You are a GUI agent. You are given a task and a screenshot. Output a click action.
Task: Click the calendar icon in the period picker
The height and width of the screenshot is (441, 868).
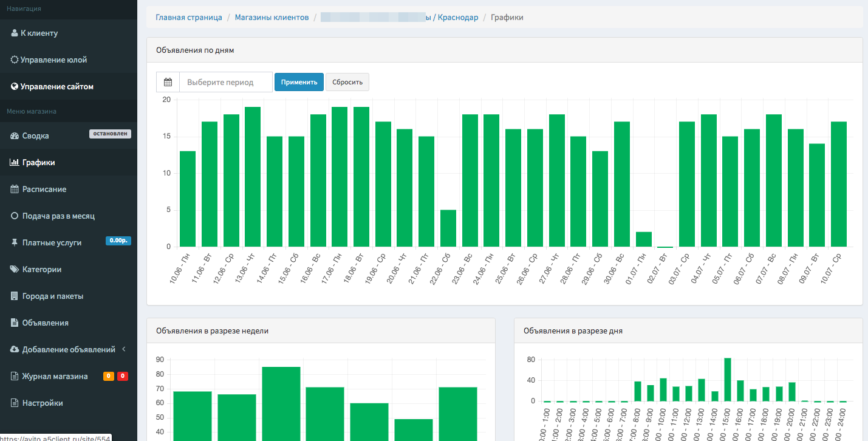point(168,82)
